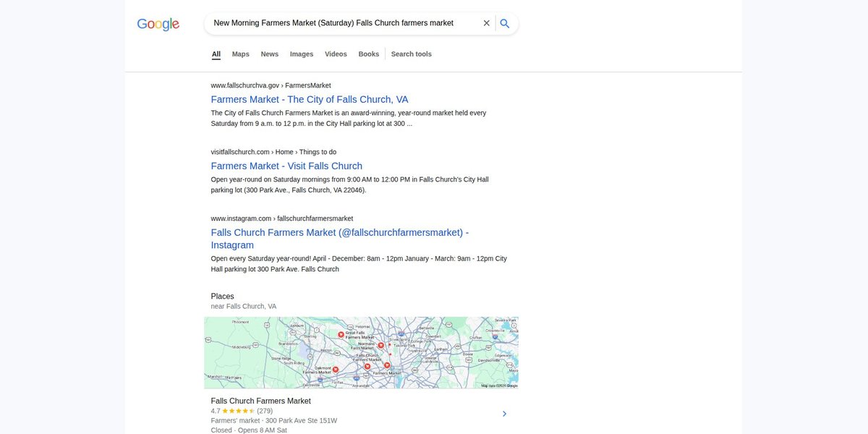Switch to the Images tab
Screen dimensions: 868x434
pyautogui.click(x=302, y=54)
